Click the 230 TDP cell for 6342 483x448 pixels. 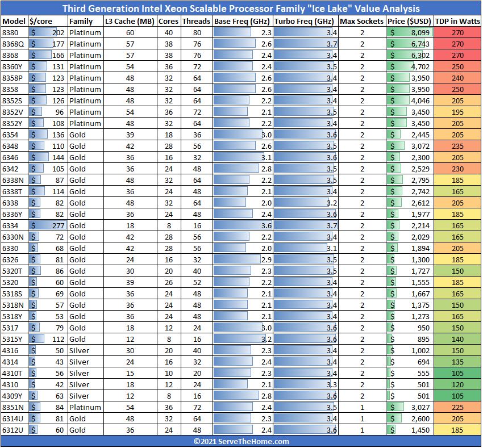coord(457,169)
